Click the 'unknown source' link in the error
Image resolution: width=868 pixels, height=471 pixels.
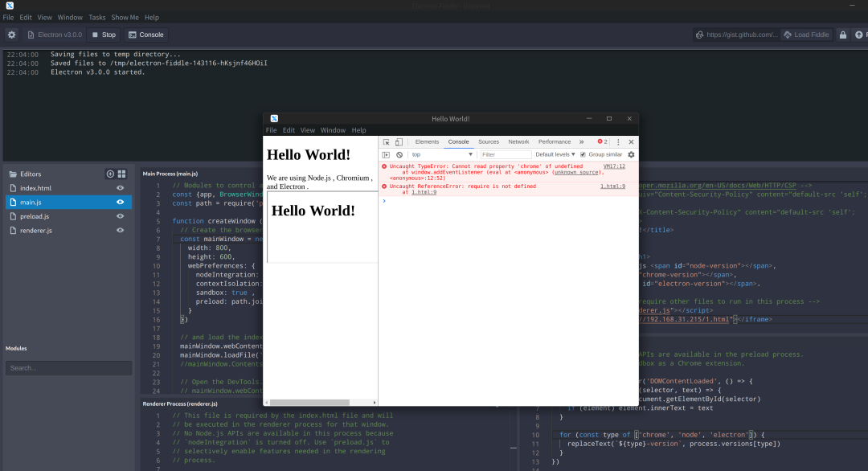click(x=576, y=172)
